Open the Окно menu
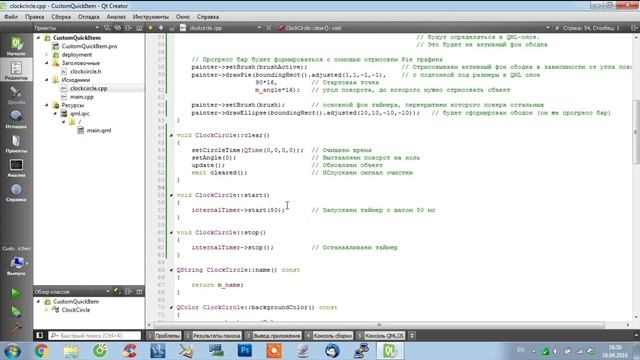640x360 pixels. click(182, 17)
